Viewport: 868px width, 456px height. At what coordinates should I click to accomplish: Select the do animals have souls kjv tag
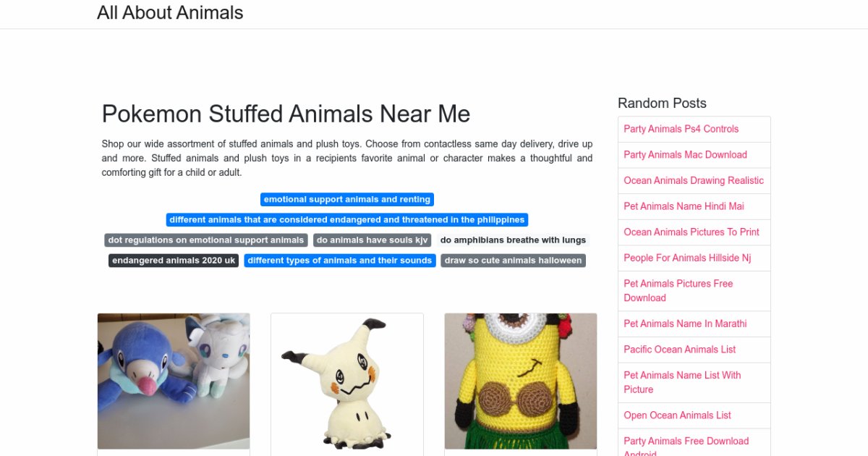tap(373, 240)
